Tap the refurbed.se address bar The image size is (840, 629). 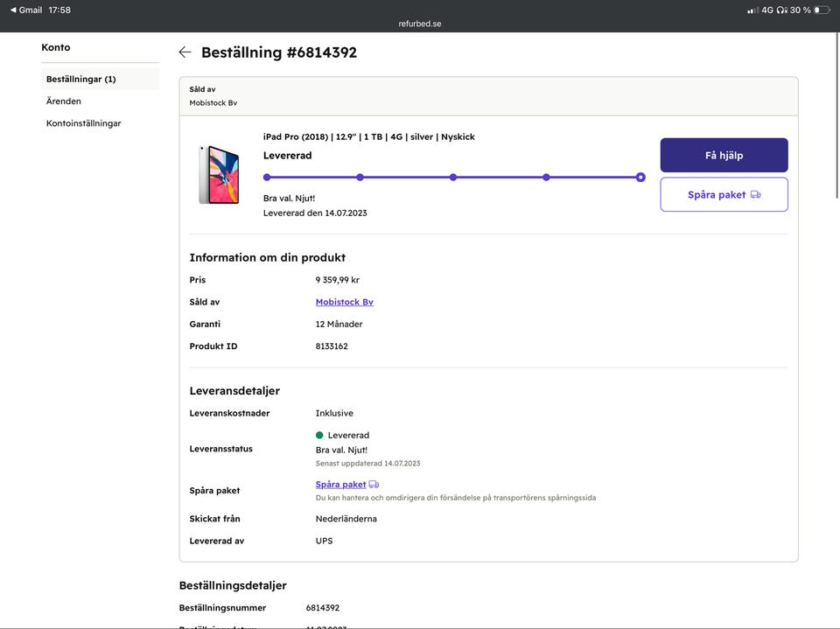click(420, 24)
